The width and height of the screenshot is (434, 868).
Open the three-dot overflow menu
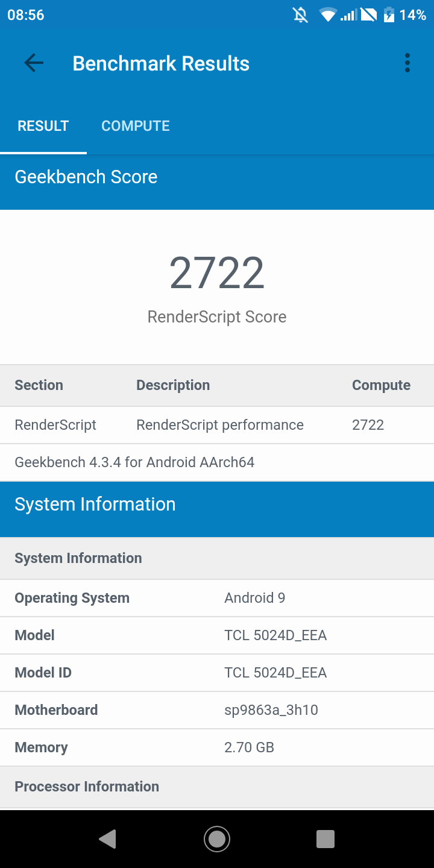coord(407,63)
